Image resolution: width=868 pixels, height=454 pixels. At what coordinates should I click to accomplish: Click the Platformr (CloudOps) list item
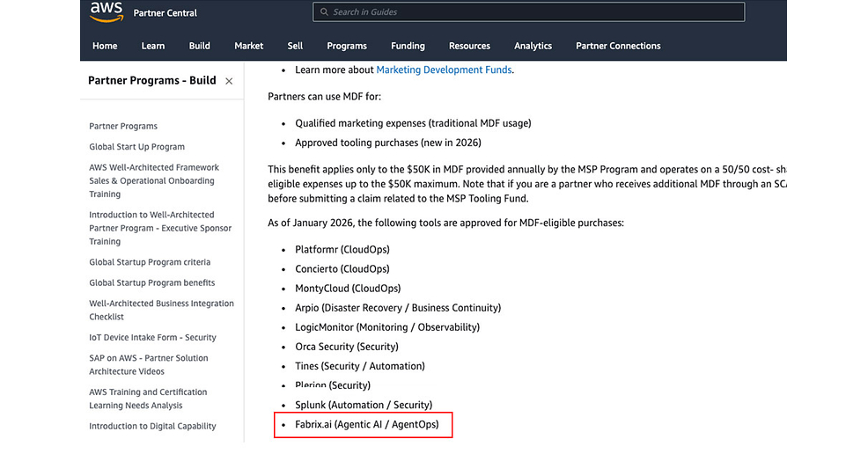342,249
